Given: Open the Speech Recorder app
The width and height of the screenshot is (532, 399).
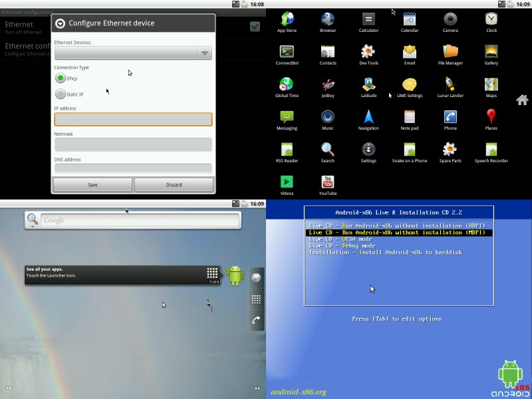Looking at the screenshot, I should pyautogui.click(x=491, y=152).
